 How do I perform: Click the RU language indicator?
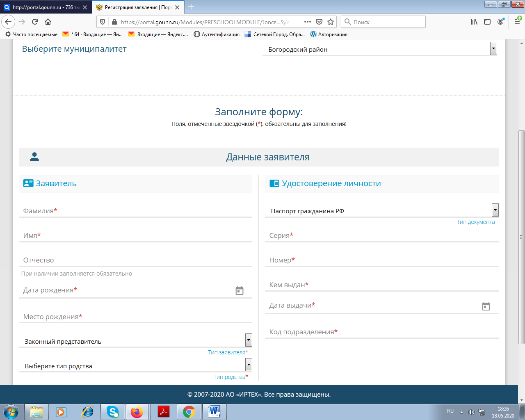point(450,411)
